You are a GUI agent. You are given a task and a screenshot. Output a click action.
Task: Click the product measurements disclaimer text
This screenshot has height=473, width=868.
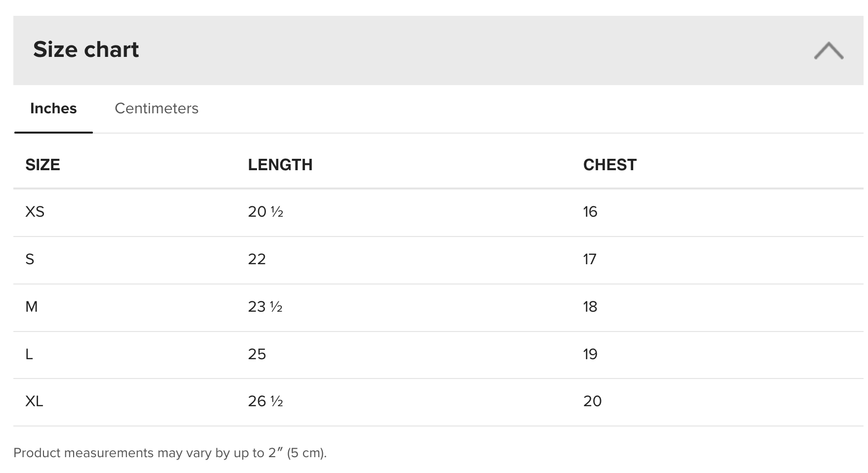[x=170, y=453]
